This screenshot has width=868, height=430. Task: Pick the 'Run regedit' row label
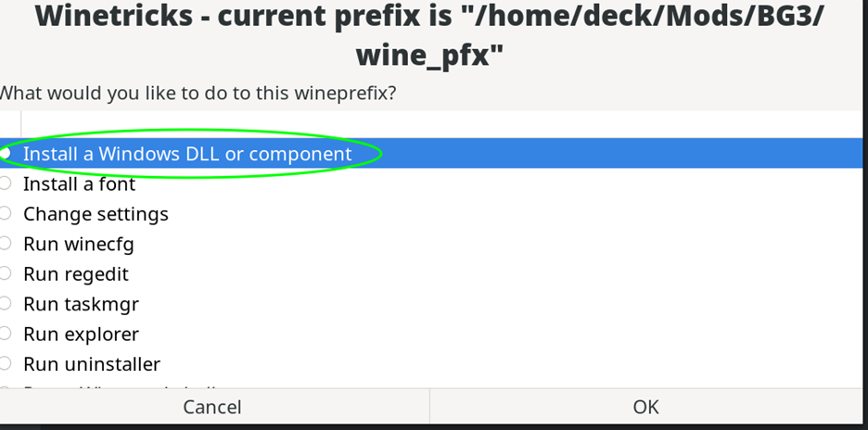(75, 274)
